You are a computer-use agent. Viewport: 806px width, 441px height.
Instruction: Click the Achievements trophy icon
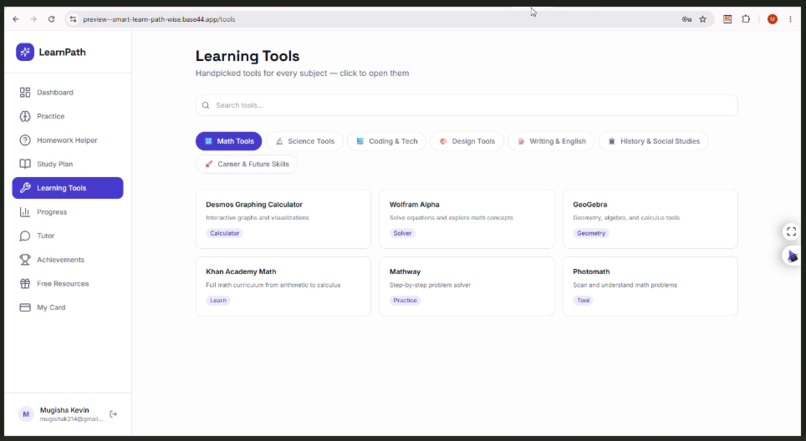click(25, 260)
